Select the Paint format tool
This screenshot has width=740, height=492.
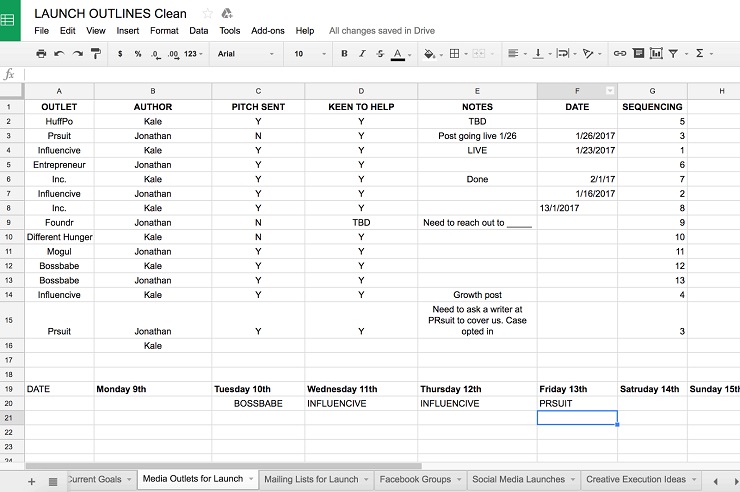pyautogui.click(x=96, y=54)
